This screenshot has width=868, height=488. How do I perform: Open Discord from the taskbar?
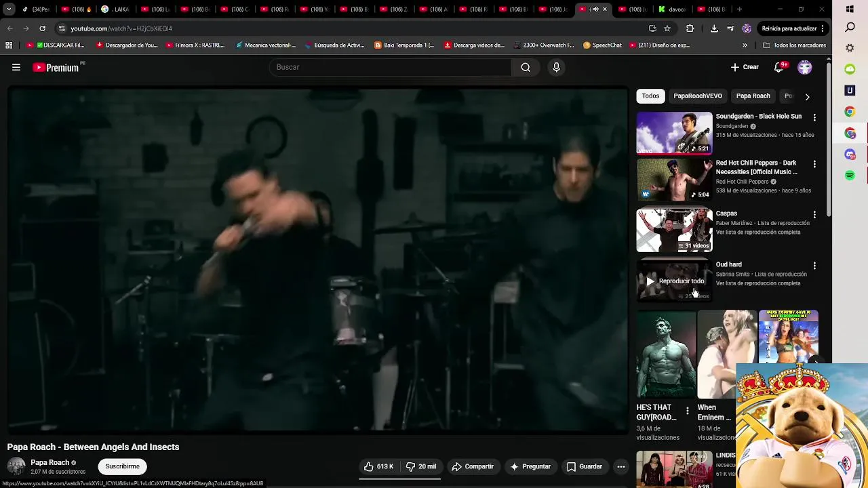pos(850,155)
